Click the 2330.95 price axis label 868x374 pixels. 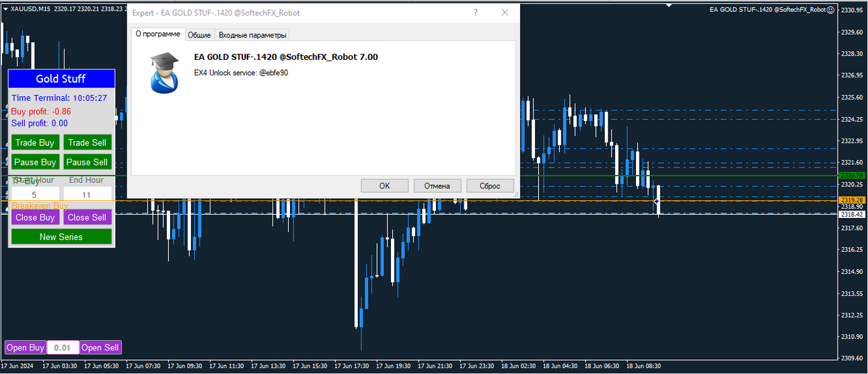point(853,10)
